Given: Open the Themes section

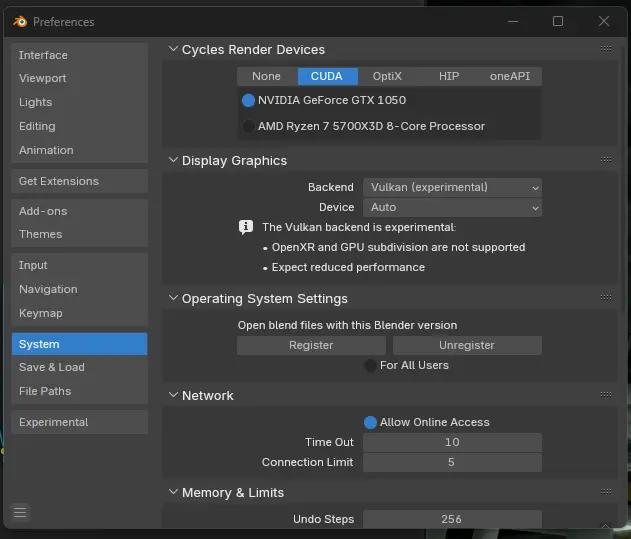Looking at the screenshot, I should [x=79, y=234].
